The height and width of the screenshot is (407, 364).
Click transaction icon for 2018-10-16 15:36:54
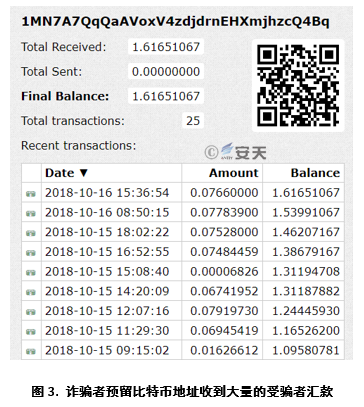(31, 193)
